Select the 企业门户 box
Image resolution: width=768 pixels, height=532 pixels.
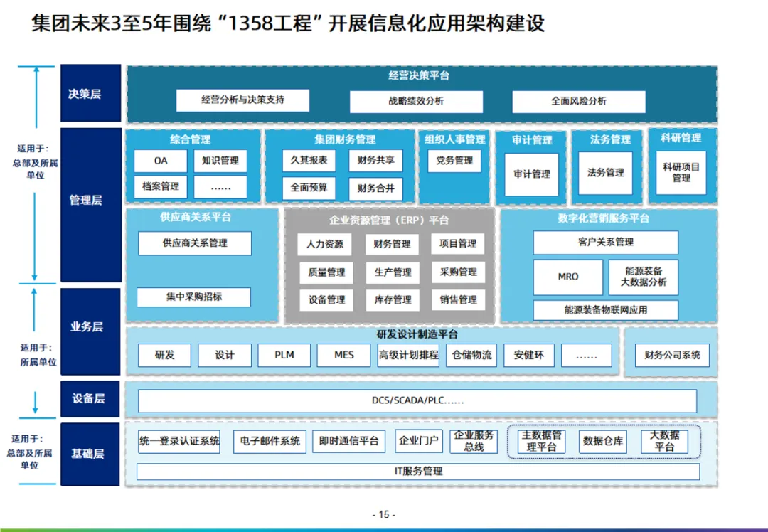419,442
